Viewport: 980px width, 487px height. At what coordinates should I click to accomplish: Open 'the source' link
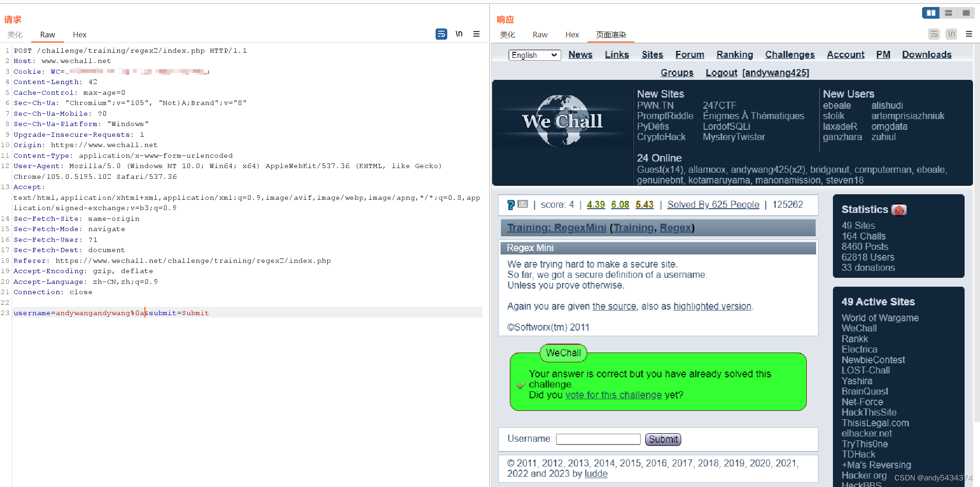point(614,306)
